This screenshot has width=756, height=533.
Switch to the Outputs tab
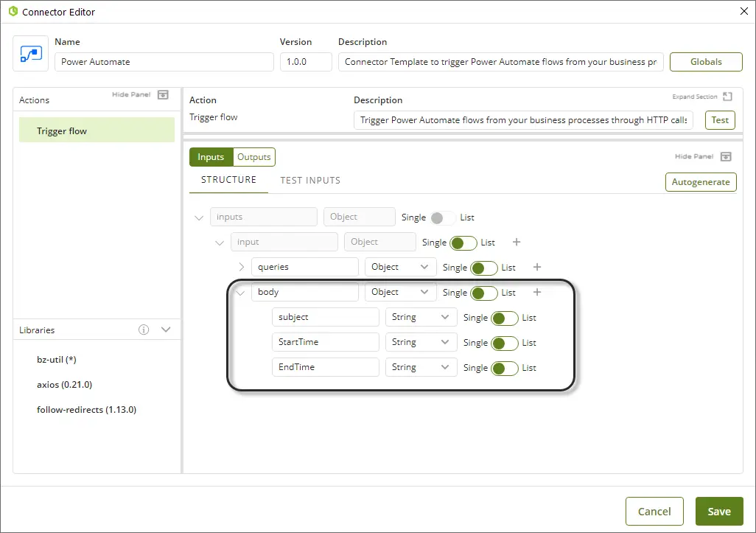[x=253, y=157]
